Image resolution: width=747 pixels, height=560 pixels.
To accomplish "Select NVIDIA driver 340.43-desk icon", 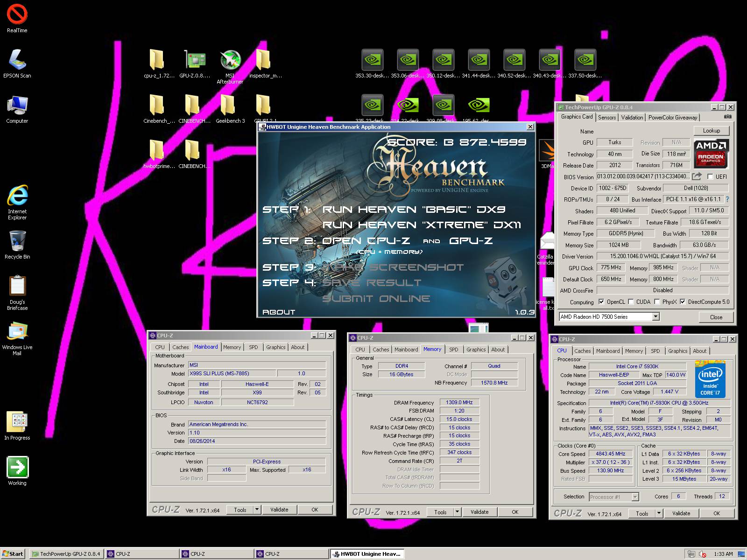I will [x=550, y=63].
